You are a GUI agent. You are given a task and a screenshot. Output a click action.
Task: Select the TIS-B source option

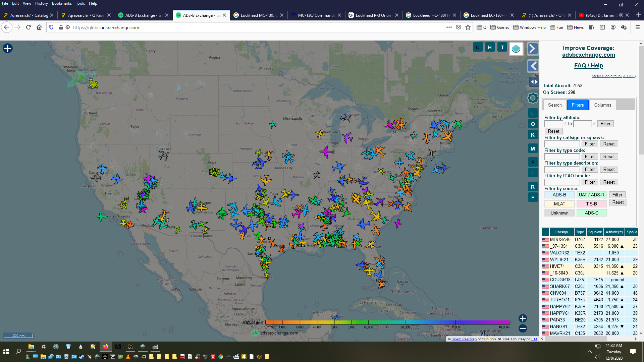tap(591, 204)
